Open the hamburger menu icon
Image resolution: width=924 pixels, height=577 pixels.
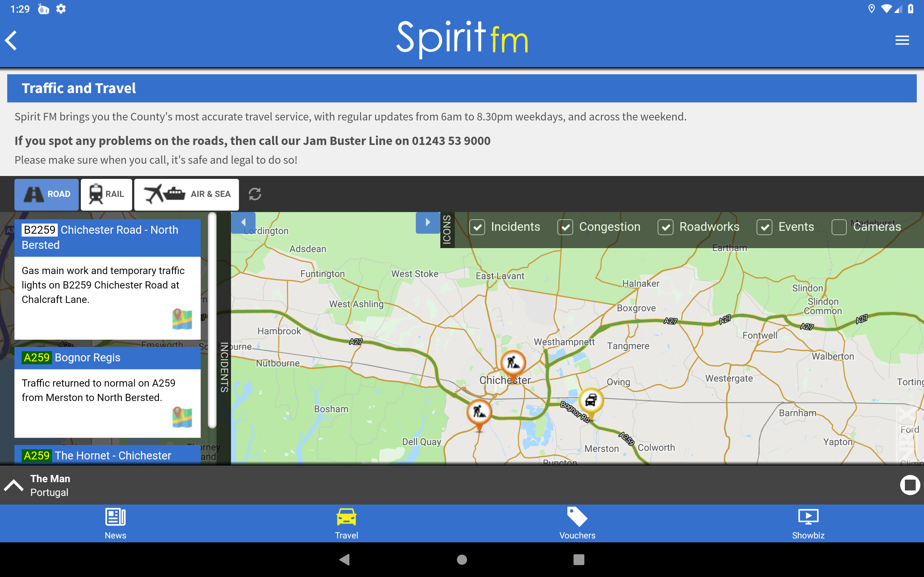tap(902, 40)
